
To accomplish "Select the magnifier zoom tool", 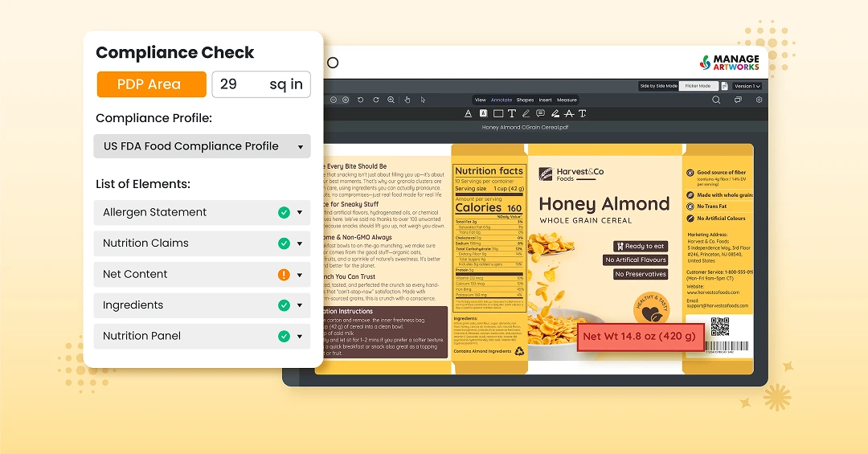I will [391, 100].
